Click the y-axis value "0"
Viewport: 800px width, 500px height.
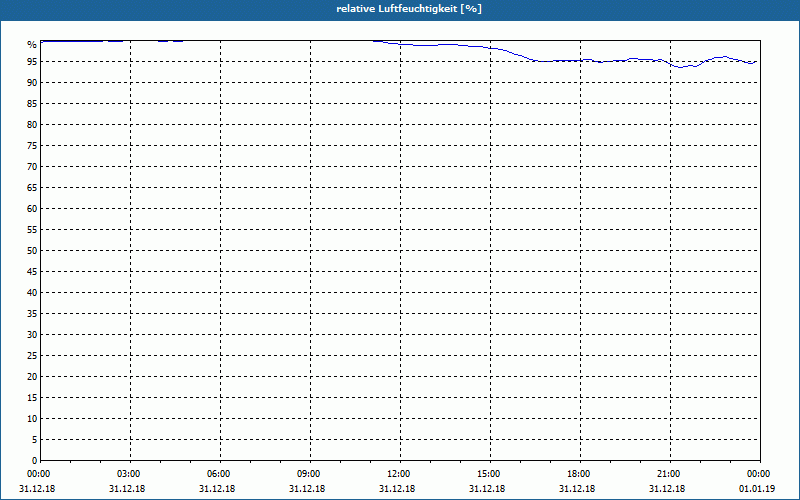pyautogui.click(x=35, y=461)
